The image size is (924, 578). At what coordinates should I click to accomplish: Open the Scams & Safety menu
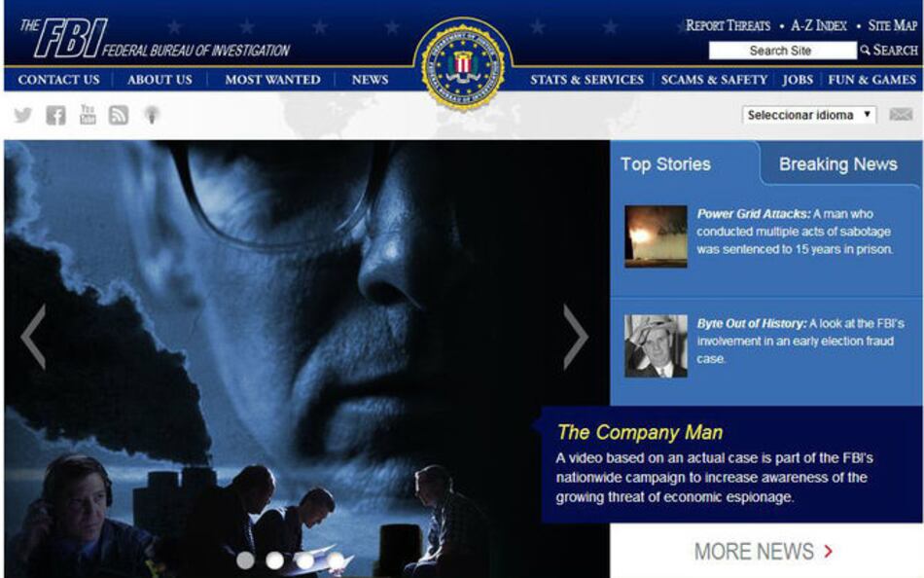[x=714, y=80]
